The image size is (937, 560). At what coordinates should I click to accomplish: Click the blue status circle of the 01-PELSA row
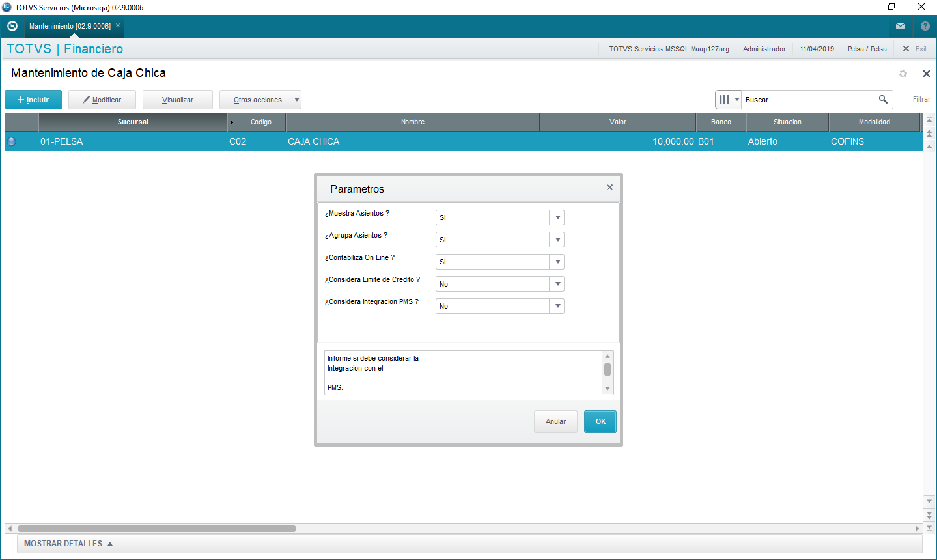11,141
